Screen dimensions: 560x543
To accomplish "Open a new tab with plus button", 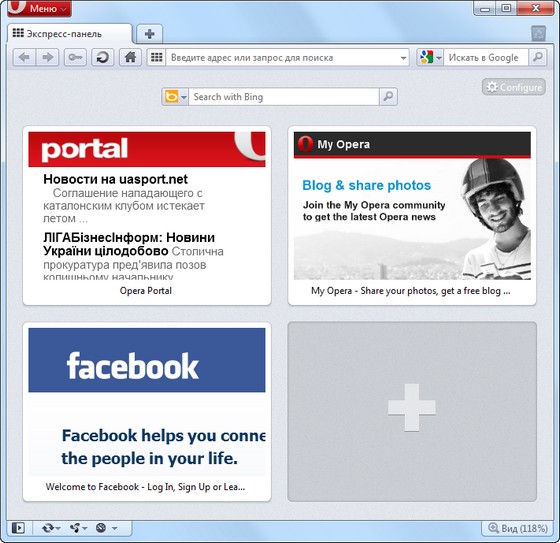I will pos(150,34).
